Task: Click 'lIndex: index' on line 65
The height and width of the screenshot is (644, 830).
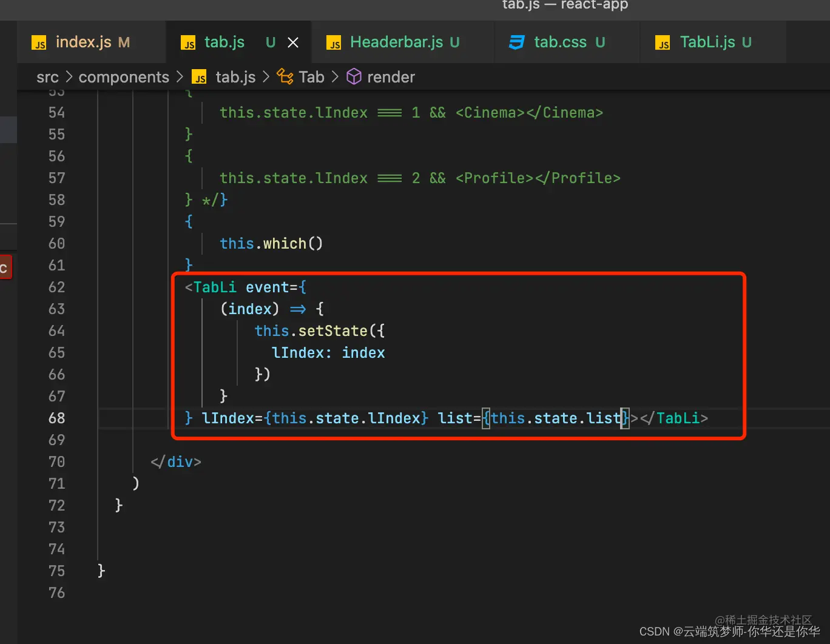Action: (x=328, y=353)
